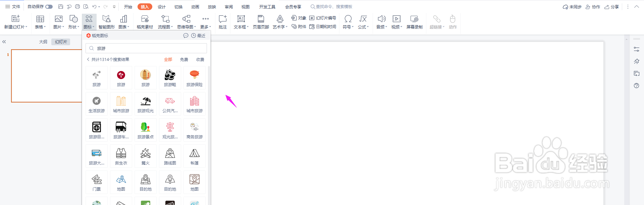This screenshot has width=644, height=205.
Task: Select the 商务旅游 icon
Action: [x=195, y=130]
